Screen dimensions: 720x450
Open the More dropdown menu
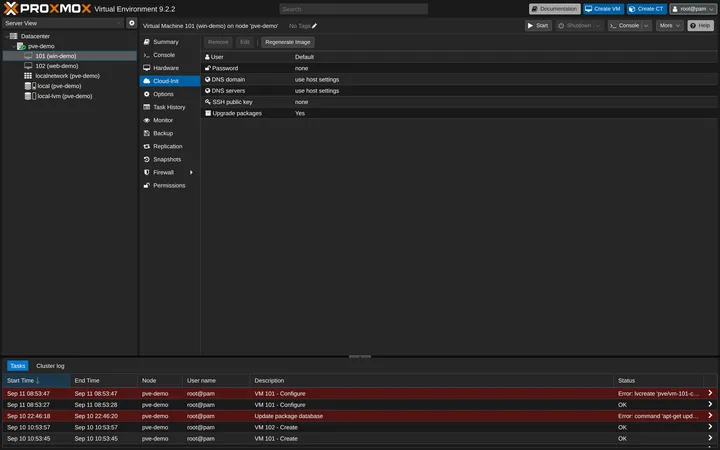tap(669, 26)
